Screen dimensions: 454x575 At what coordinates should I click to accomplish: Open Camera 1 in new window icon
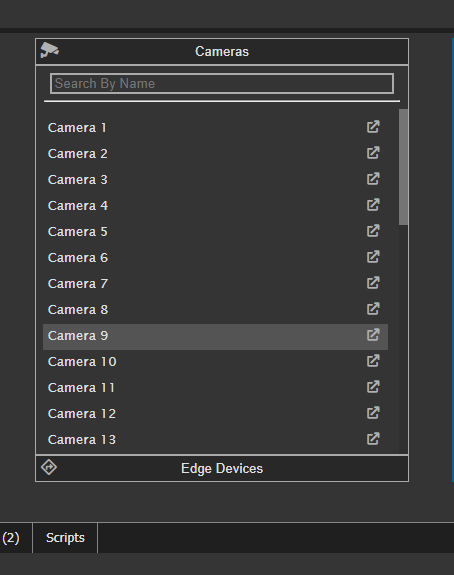(373, 127)
